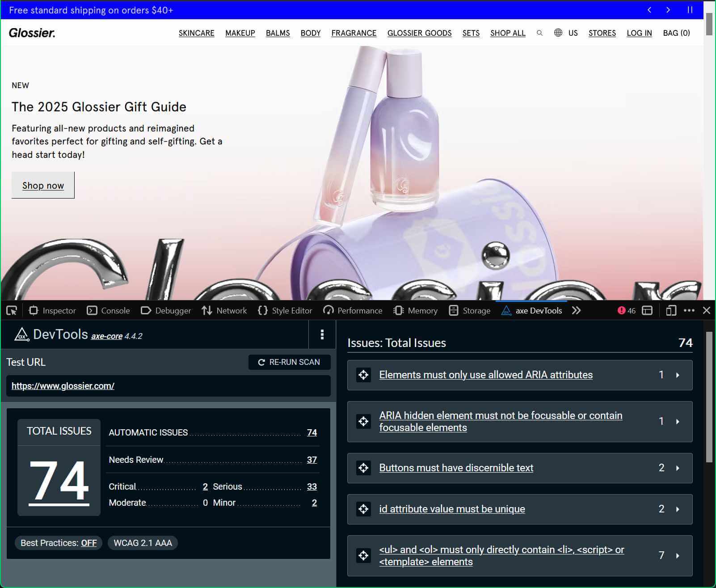Click the RE-RUN SCAN button
The width and height of the screenshot is (716, 588).
[x=289, y=362]
